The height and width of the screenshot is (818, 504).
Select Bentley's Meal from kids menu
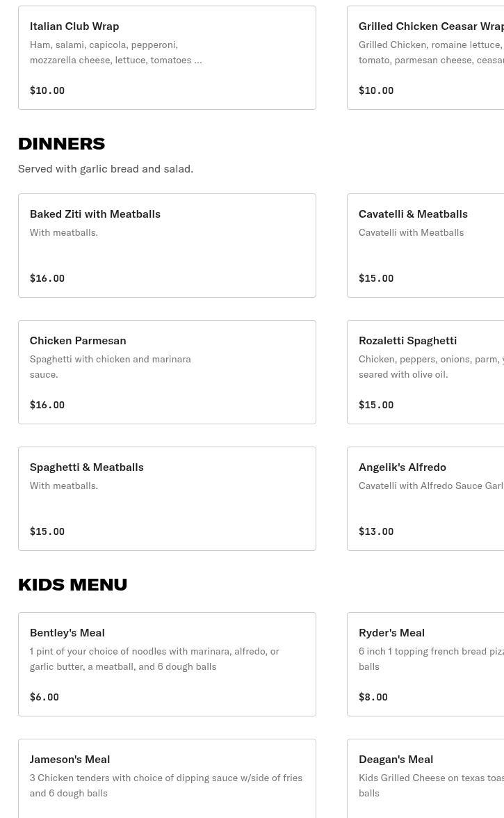[167, 664]
